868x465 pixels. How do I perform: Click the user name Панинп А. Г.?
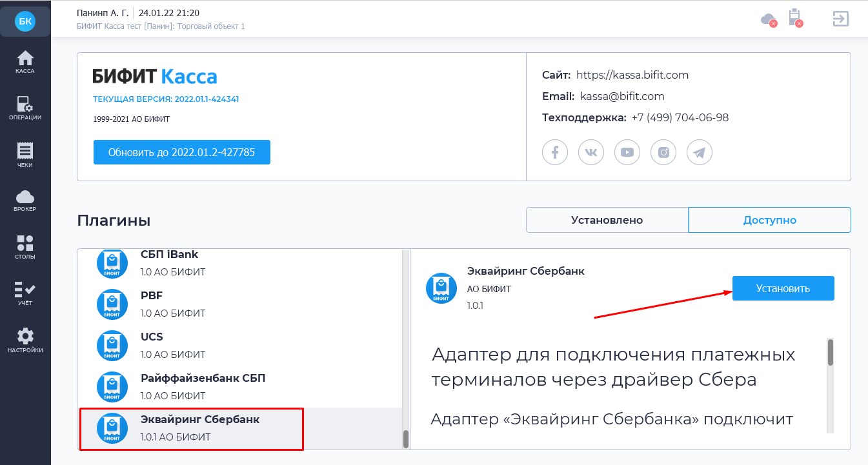coord(103,13)
